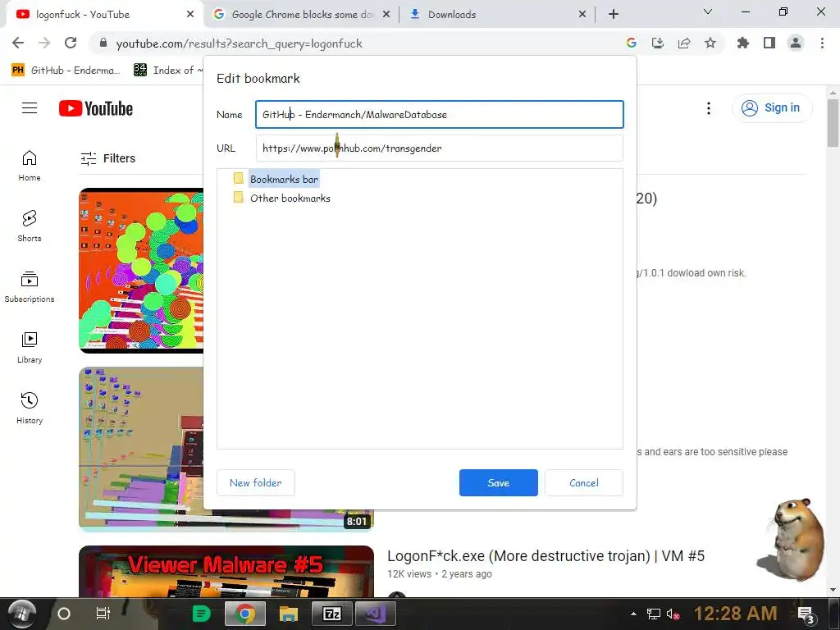Click the browser back arrow

(x=18, y=43)
